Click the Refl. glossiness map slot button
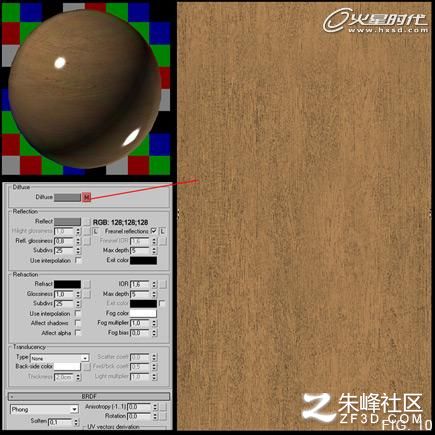Image resolution: width=435 pixels, height=435 pixels. coord(87,241)
